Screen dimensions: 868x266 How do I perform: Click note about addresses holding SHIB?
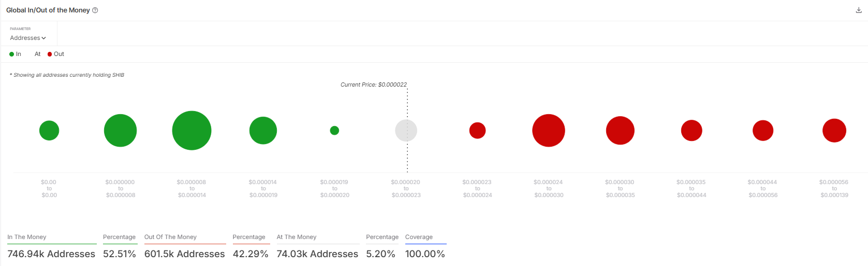(x=67, y=75)
